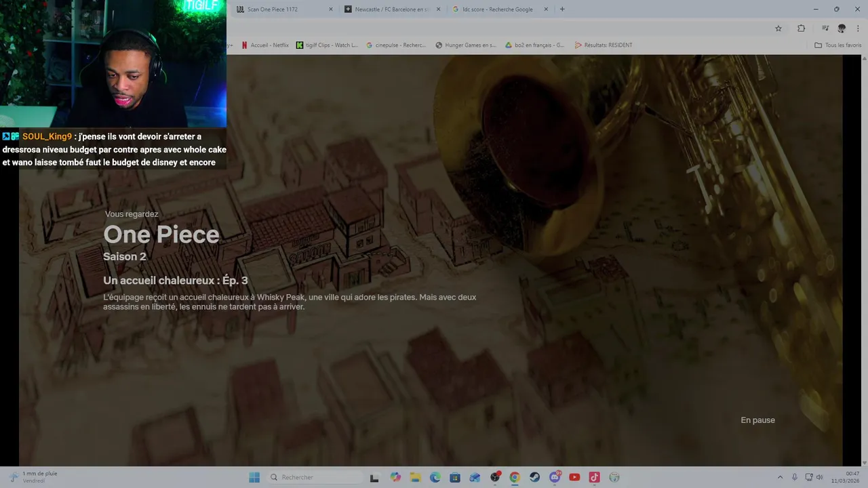The image size is (868, 488).
Task: Open TikTok from the taskbar
Action: pyautogui.click(x=595, y=477)
